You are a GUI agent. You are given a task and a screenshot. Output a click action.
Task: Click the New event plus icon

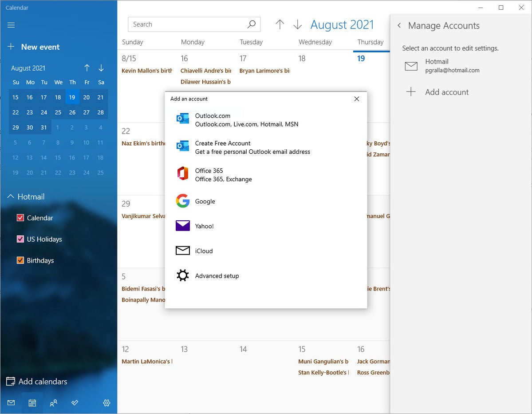click(11, 47)
